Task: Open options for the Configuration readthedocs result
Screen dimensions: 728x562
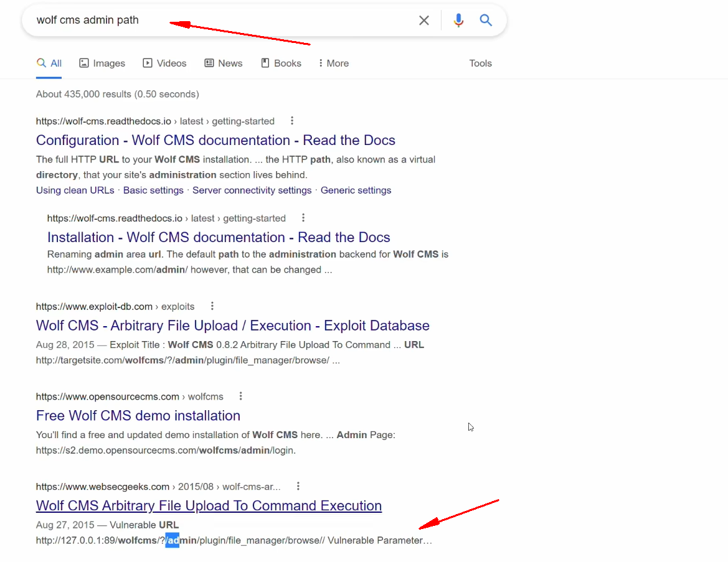Action: coord(292,121)
